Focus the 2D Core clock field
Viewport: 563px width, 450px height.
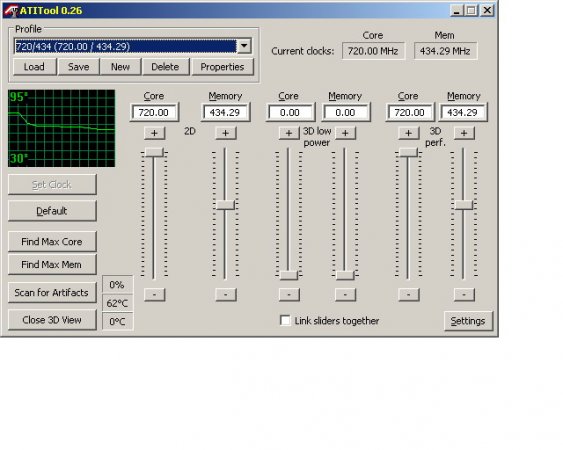click(154, 112)
